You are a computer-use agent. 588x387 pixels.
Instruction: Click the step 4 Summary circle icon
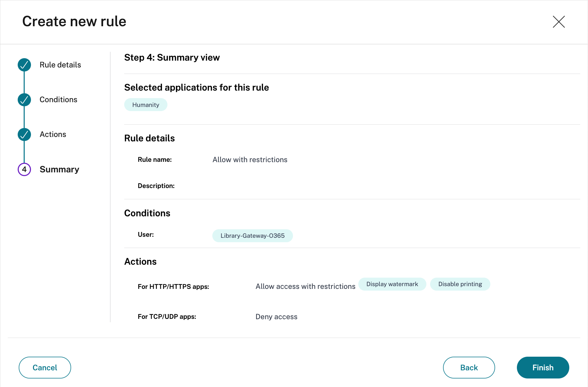24,169
